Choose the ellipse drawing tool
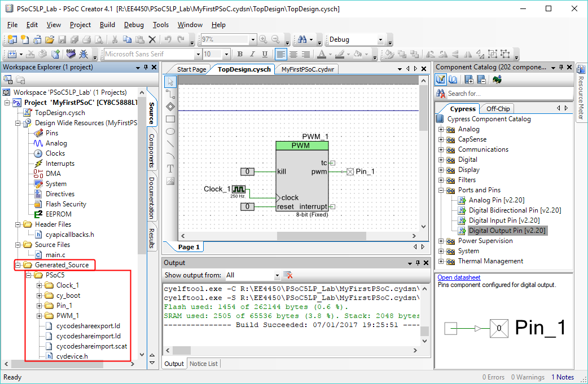588x384 pixels. pyautogui.click(x=170, y=131)
